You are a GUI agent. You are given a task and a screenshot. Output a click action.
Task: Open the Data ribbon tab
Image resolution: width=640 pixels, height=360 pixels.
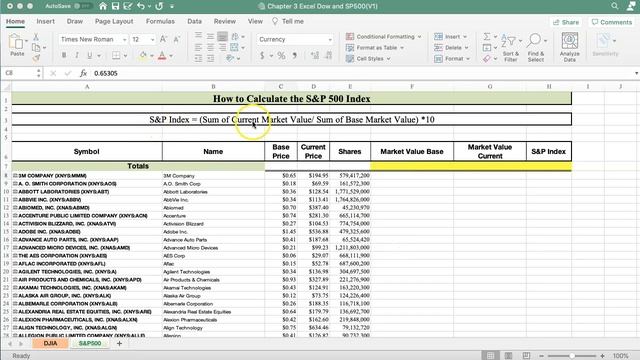(x=194, y=21)
